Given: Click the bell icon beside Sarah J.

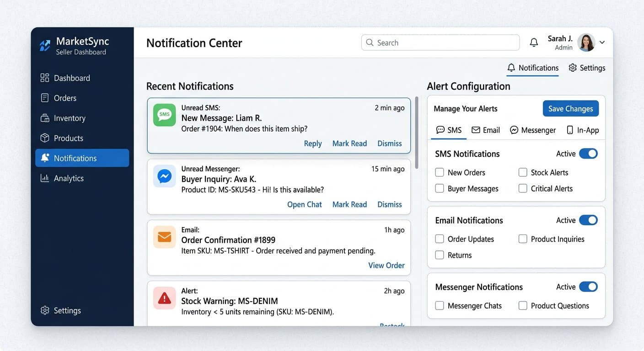Looking at the screenshot, I should 534,43.
